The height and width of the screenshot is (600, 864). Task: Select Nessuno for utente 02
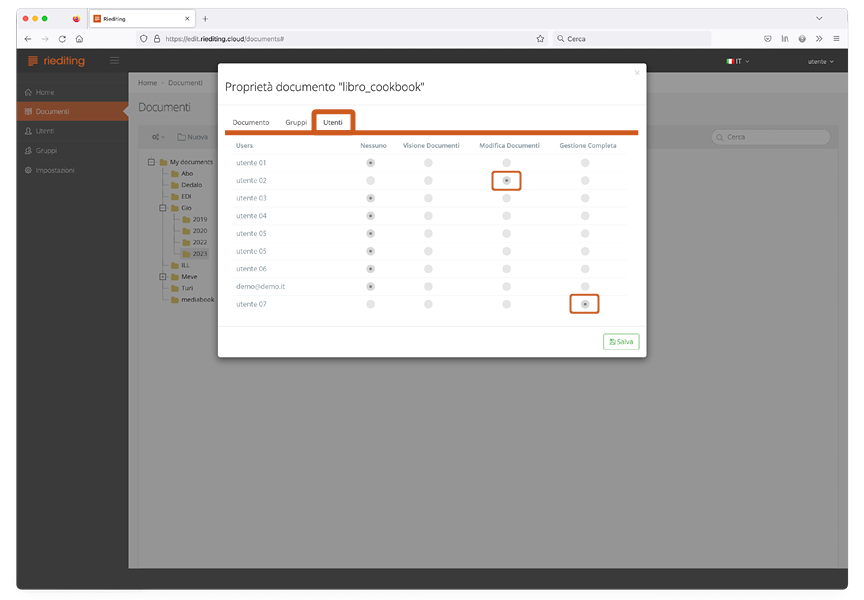pos(371,180)
